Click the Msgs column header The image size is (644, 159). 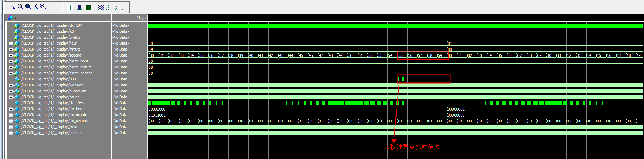point(141,18)
